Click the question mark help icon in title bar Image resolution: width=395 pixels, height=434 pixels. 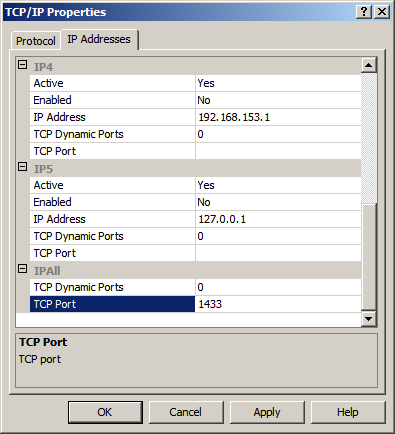(364, 12)
